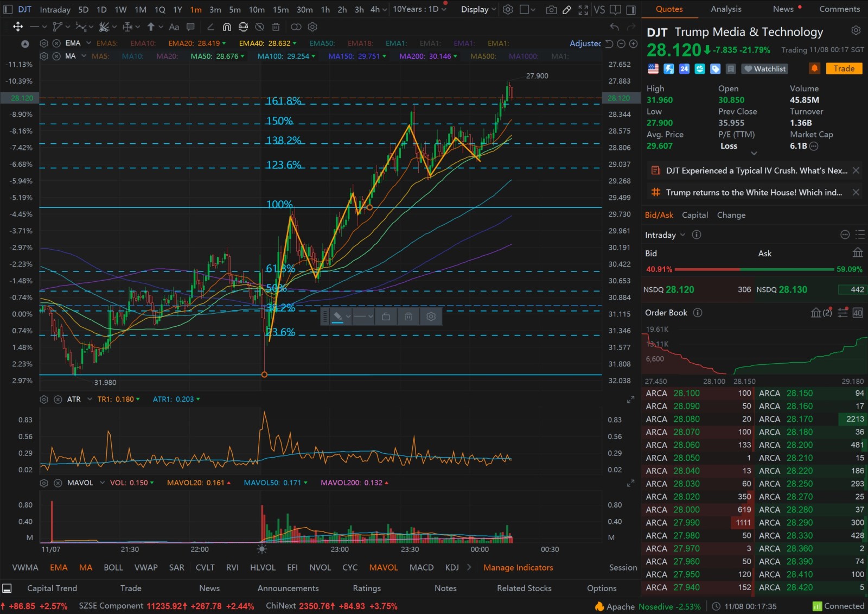Screen dimensions: 868x614
Task: Toggle the right side panel icon
Action: [x=631, y=9]
